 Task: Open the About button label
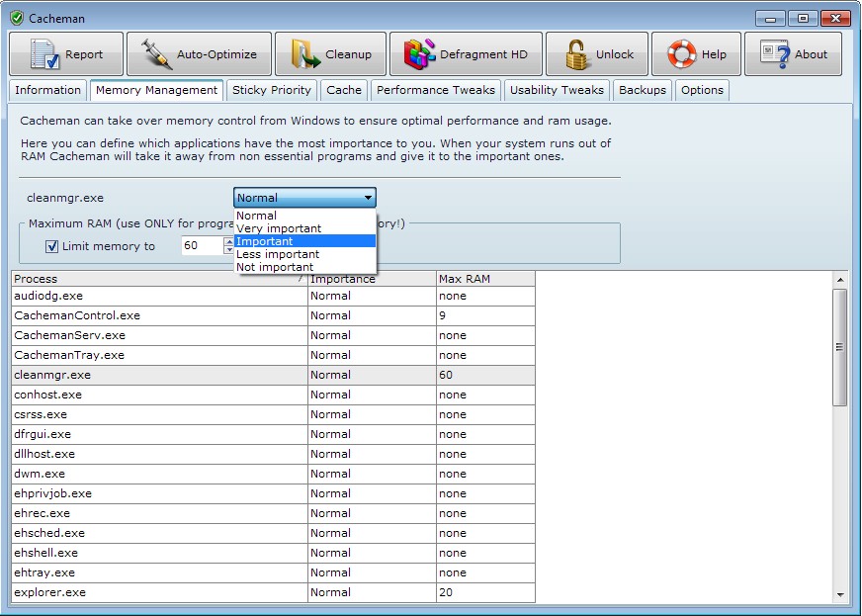811,54
